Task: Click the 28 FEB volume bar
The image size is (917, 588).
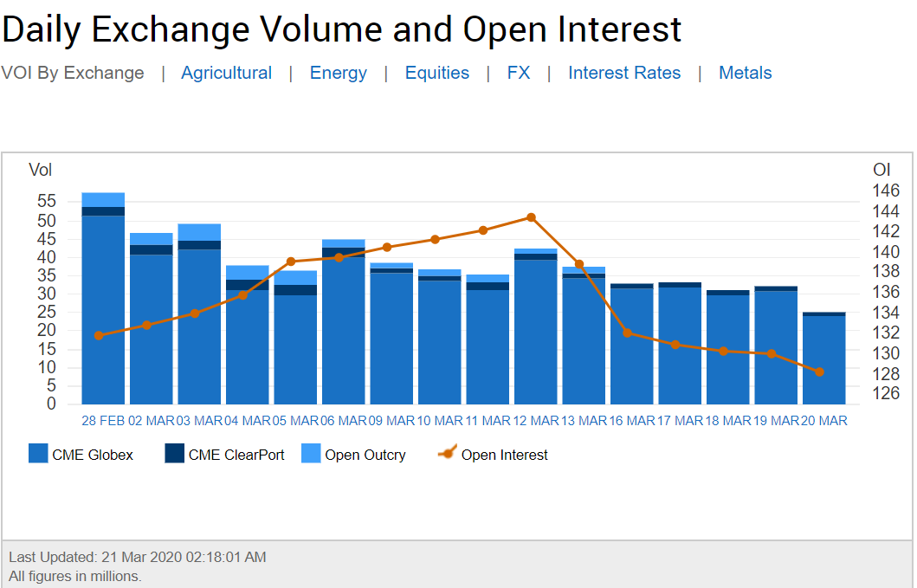Action: [103, 299]
